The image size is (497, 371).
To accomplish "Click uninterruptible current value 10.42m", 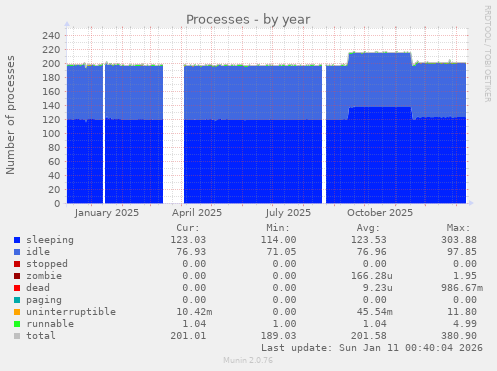I will (x=194, y=312).
